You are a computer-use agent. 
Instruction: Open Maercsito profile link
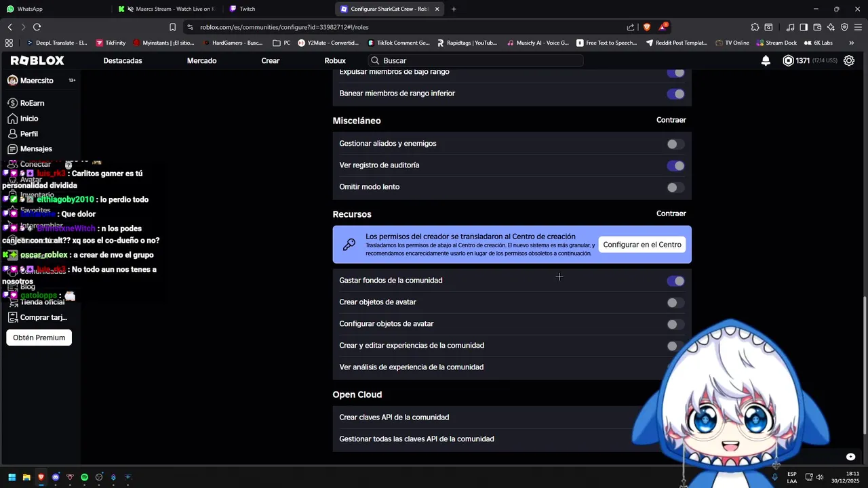tap(30, 80)
